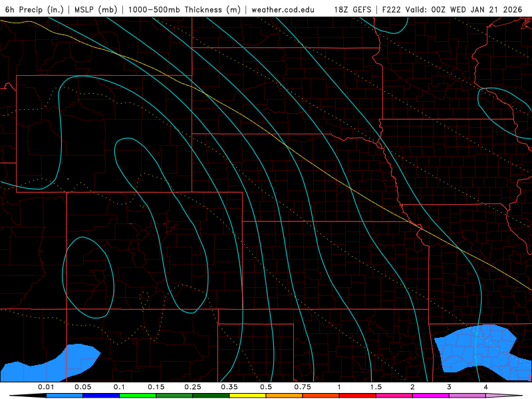This screenshot has height=399, width=532.
Task: Click the '0.15' legend value
Action: pos(156,387)
